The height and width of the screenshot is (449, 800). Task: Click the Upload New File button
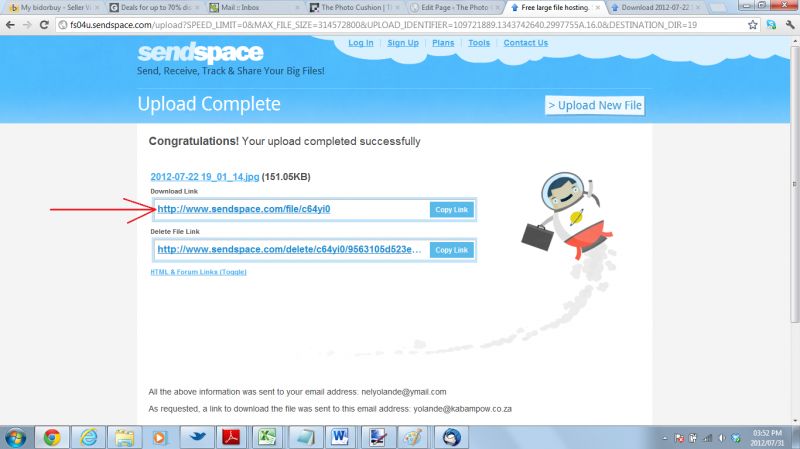[x=595, y=105]
